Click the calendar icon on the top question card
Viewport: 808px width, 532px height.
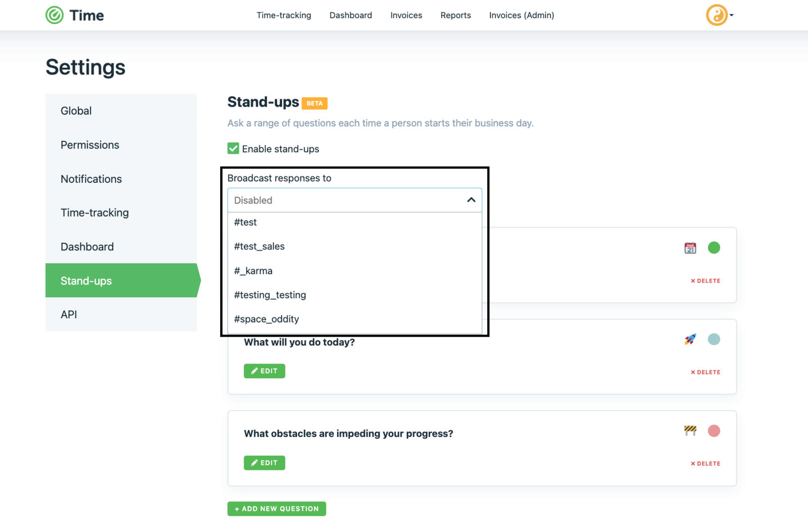pos(689,248)
